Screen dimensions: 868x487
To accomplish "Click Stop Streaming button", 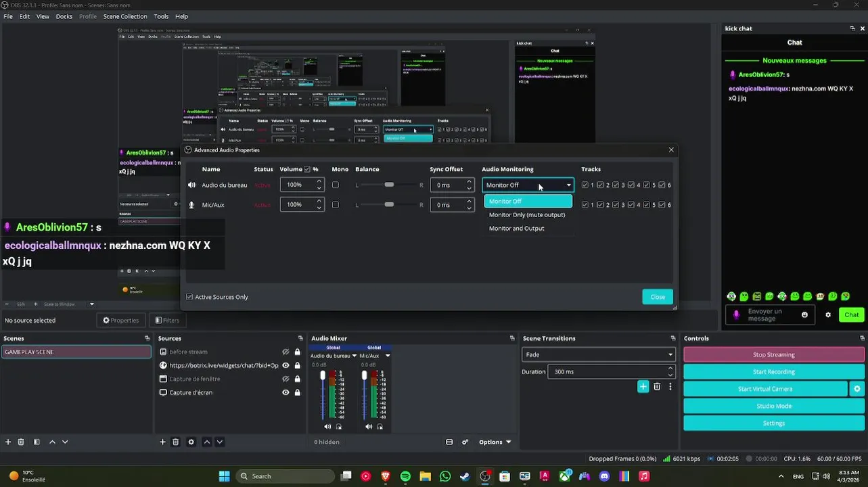I will [x=774, y=354].
